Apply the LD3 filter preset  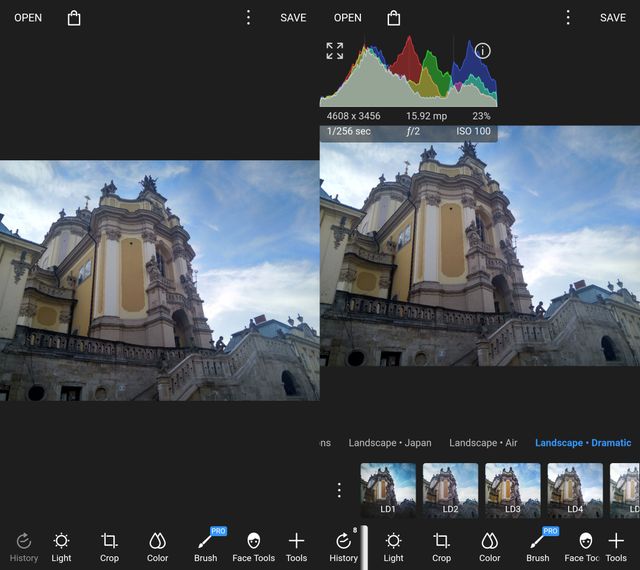coord(513,489)
